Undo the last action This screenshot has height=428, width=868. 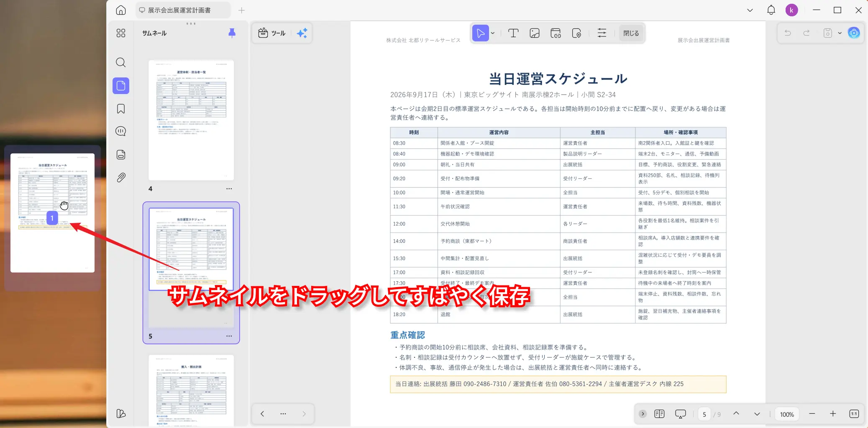pos(788,33)
